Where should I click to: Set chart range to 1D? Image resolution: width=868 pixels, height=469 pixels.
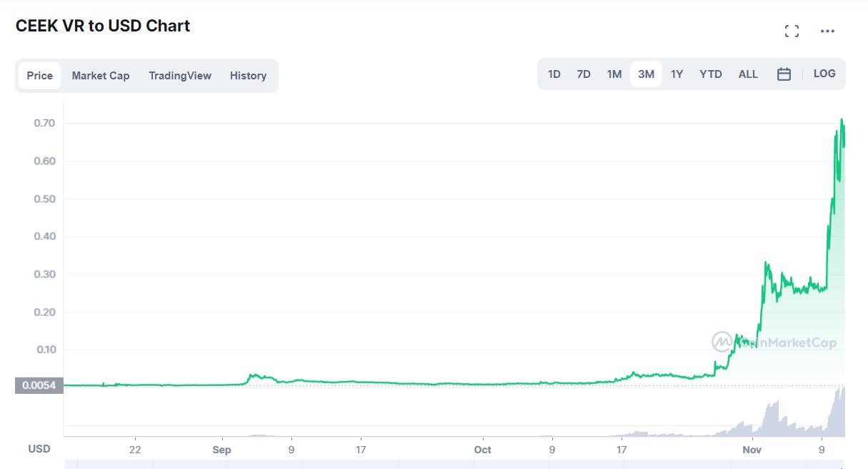(x=554, y=74)
